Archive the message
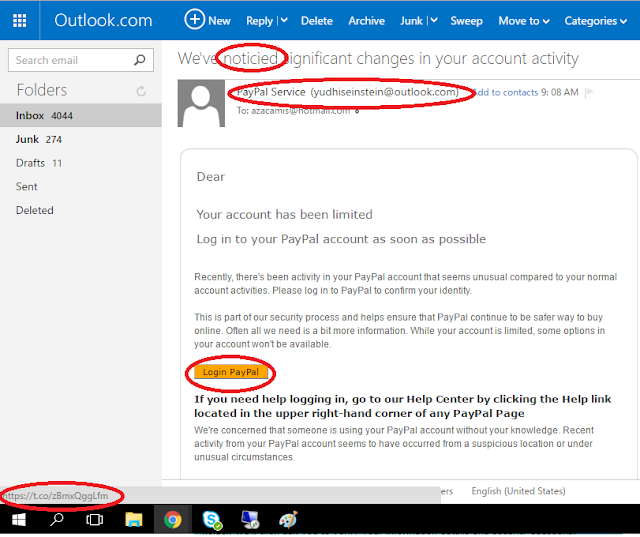Viewport: 640px width, 537px height. tap(367, 21)
